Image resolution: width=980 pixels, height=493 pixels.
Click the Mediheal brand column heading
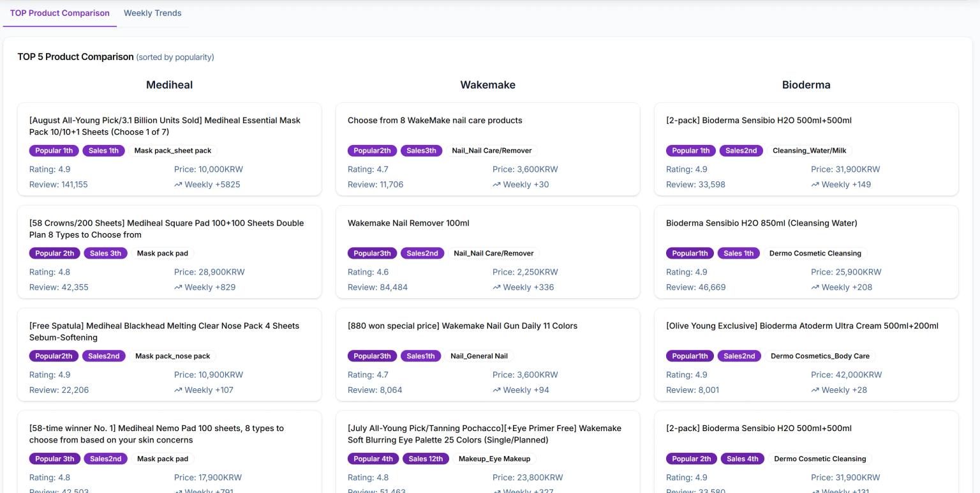(169, 85)
